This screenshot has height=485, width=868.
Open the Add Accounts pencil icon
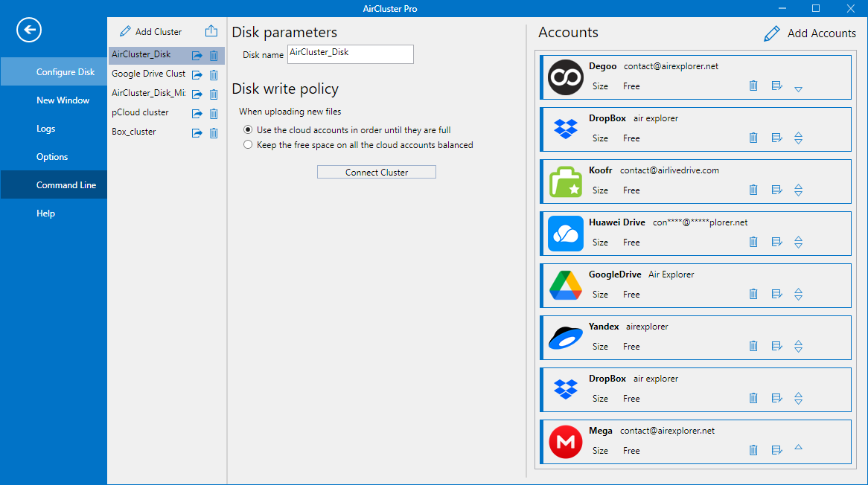point(772,33)
